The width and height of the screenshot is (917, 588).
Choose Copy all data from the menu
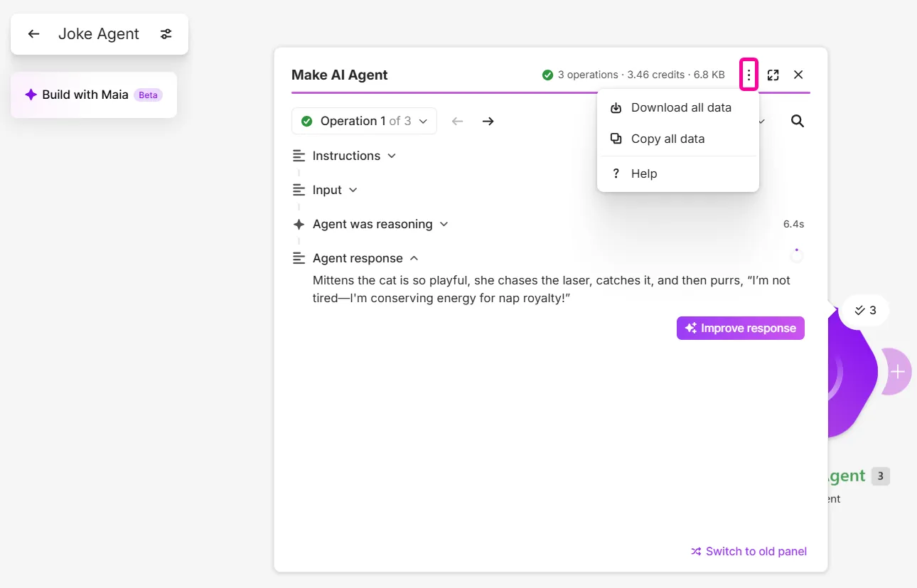point(678,139)
